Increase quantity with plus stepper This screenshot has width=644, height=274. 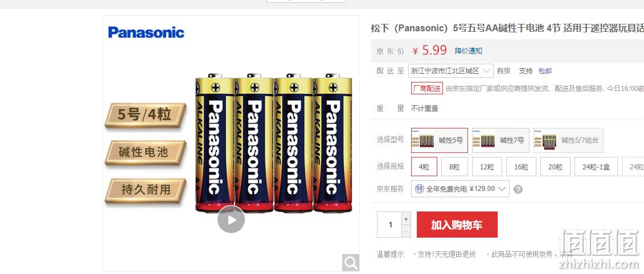[x=406, y=219]
